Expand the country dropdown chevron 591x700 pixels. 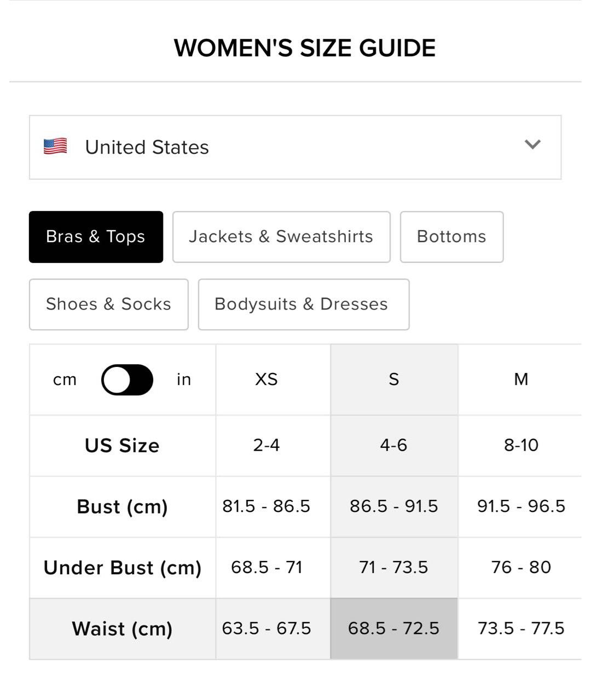pyautogui.click(x=532, y=144)
